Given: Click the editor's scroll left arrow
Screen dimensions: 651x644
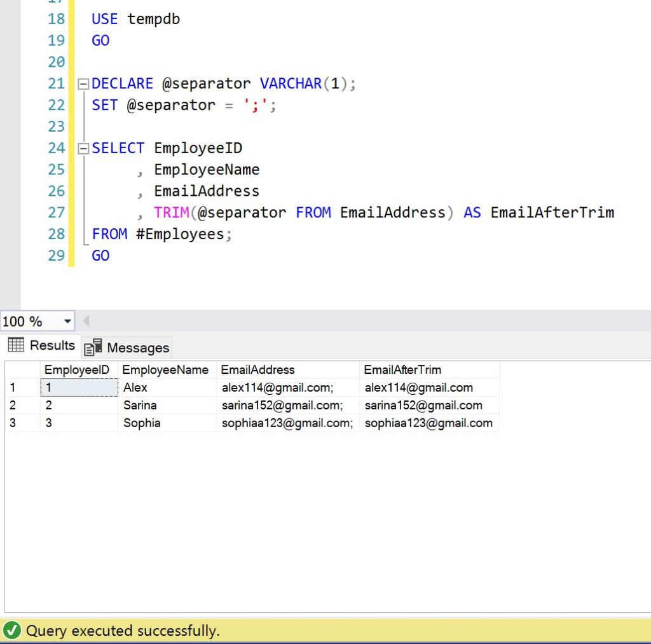Looking at the screenshot, I should [x=86, y=321].
